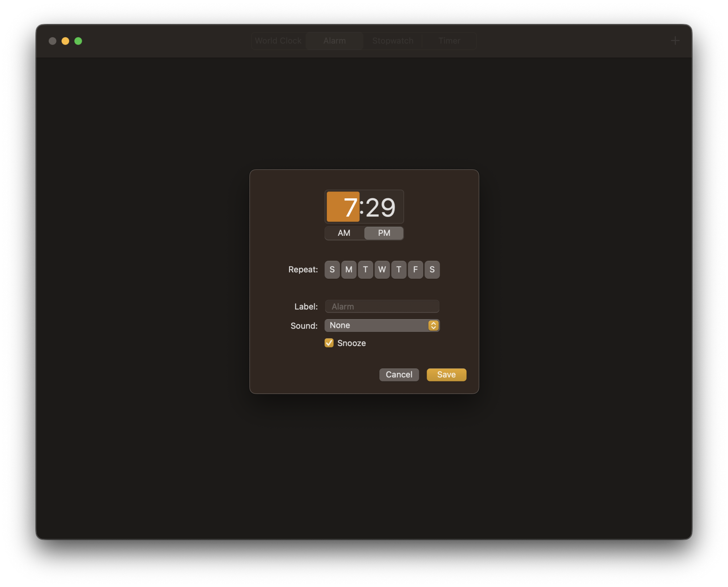The height and width of the screenshot is (587, 728).
Task: Toggle Friday repeat day button
Action: pyautogui.click(x=415, y=270)
